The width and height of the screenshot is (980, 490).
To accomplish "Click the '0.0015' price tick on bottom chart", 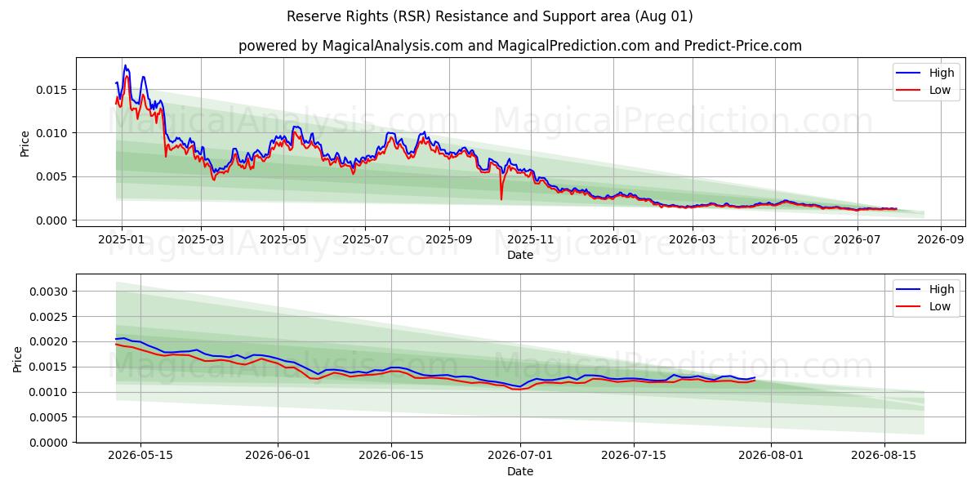I will (x=51, y=367).
